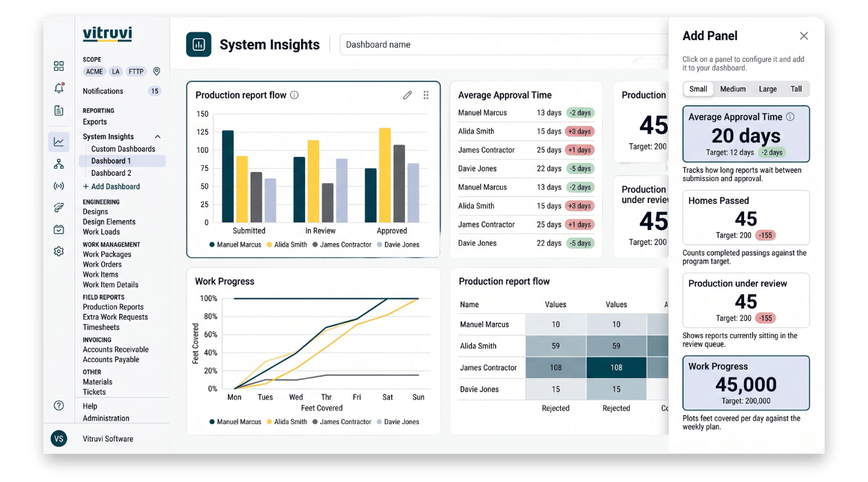
Task: Open Accounts Receivable menu item
Action: pyautogui.click(x=116, y=350)
